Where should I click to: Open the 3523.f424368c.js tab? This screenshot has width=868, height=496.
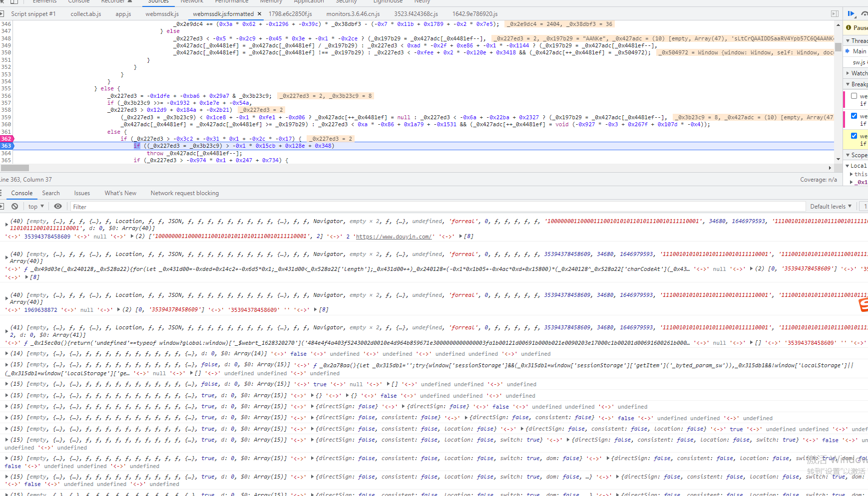(x=416, y=14)
